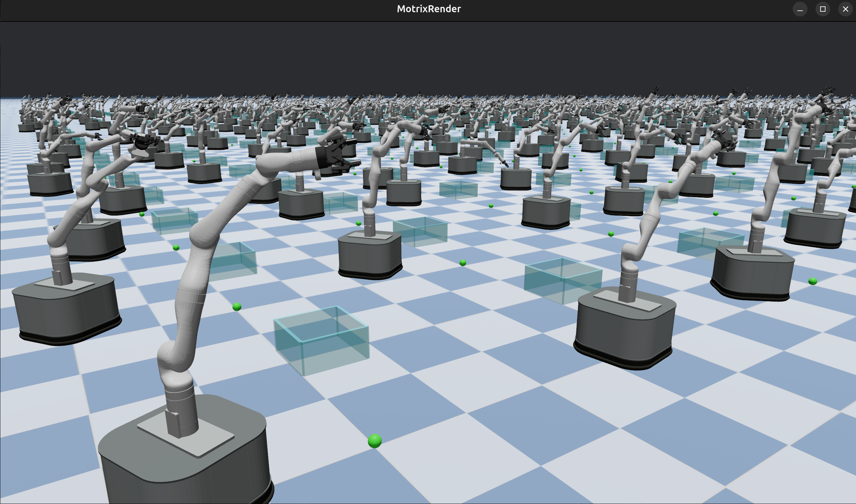
Task: Close the MotrixRender window
Action: (x=845, y=9)
